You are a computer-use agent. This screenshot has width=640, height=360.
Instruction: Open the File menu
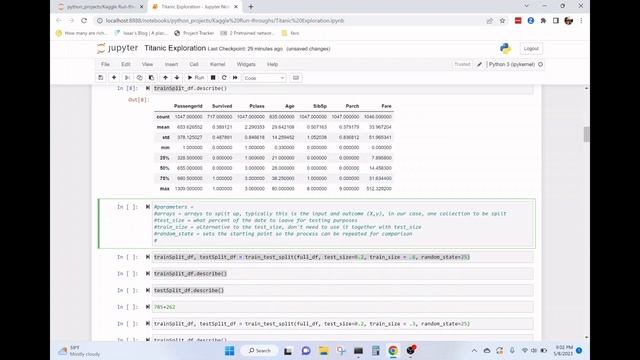tap(105, 64)
